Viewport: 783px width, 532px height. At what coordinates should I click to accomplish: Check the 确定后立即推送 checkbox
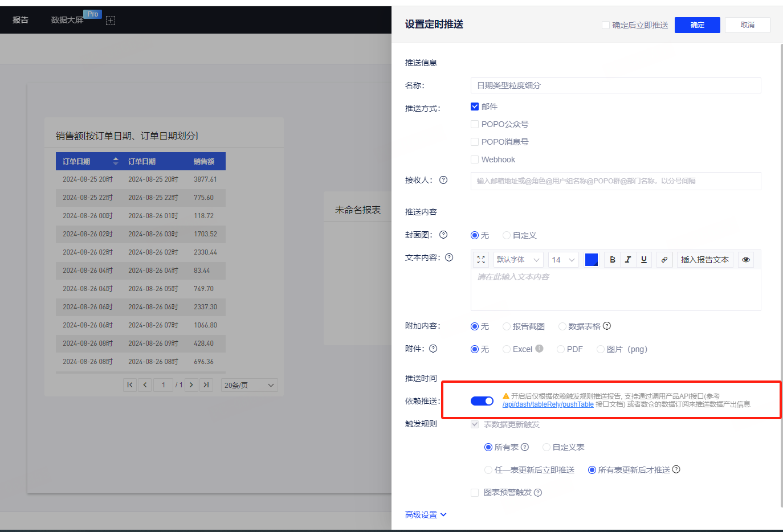[606, 25]
